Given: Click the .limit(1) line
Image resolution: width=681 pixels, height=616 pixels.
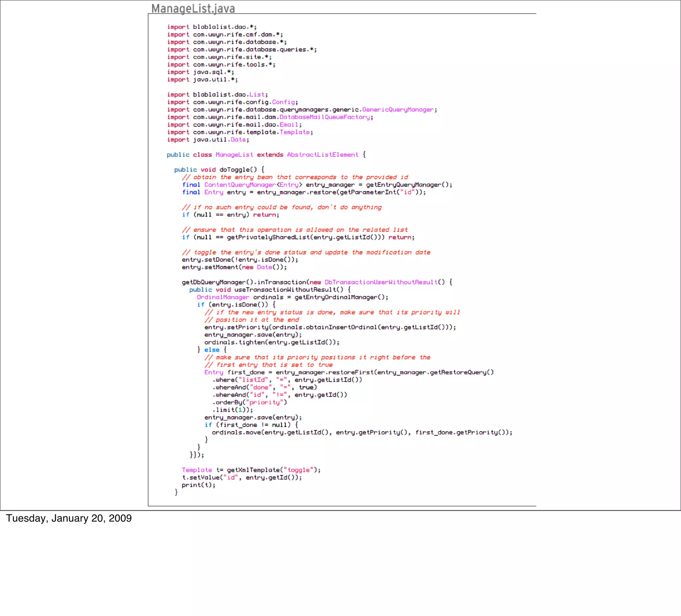Looking at the screenshot, I should pos(233,410).
